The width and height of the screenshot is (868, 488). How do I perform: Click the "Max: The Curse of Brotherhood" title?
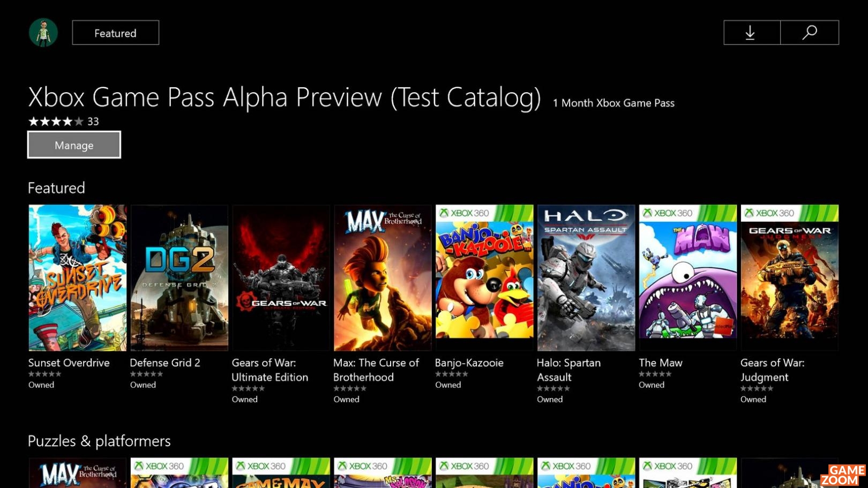[x=376, y=370]
